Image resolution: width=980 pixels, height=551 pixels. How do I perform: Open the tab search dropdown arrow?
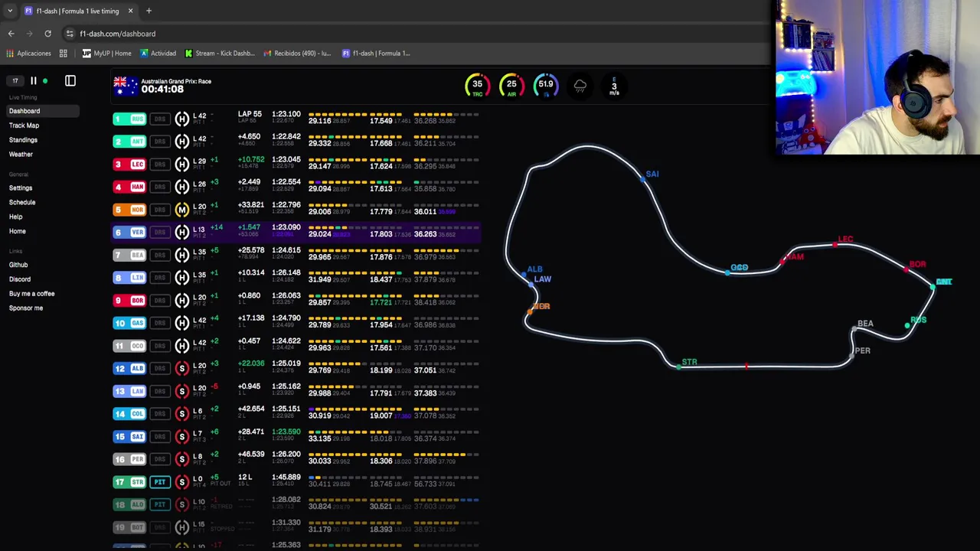point(9,11)
